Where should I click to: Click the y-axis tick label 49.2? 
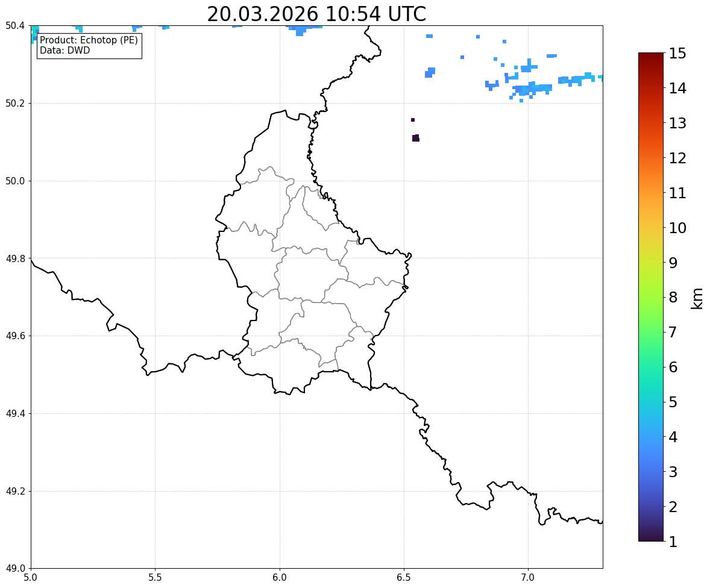15,491
